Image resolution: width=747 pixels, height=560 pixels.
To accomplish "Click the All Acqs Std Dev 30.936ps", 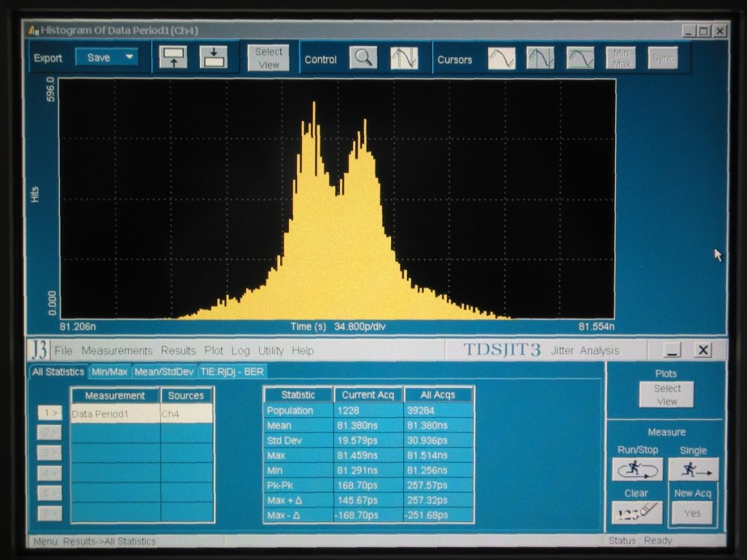I will click(438, 440).
